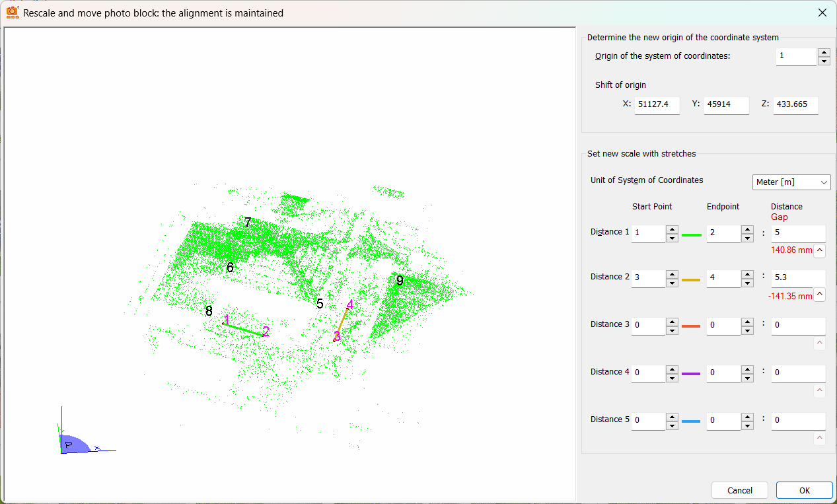The image size is (837, 504).
Task: Click the Distance 4 purple color line
Action: point(690,374)
